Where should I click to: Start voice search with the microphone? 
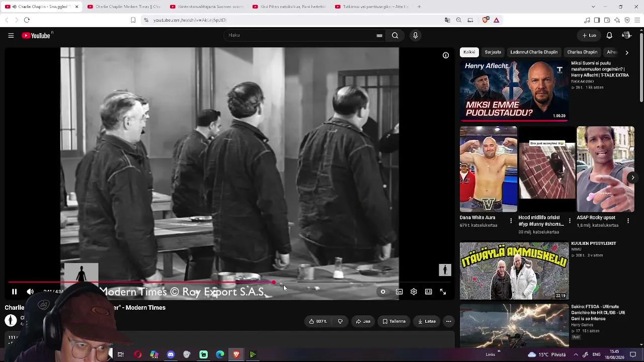415,35
